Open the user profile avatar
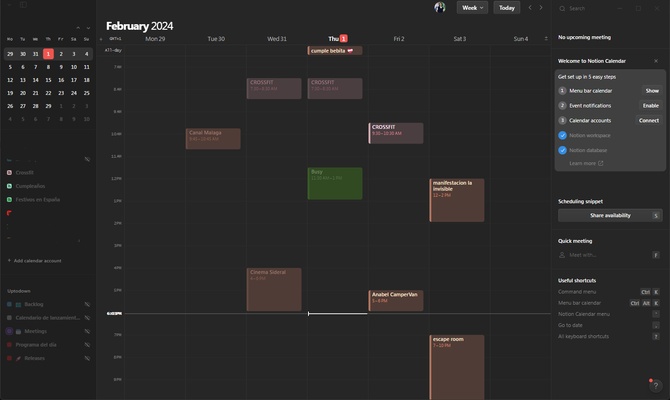The height and width of the screenshot is (400, 670). pyautogui.click(x=440, y=7)
